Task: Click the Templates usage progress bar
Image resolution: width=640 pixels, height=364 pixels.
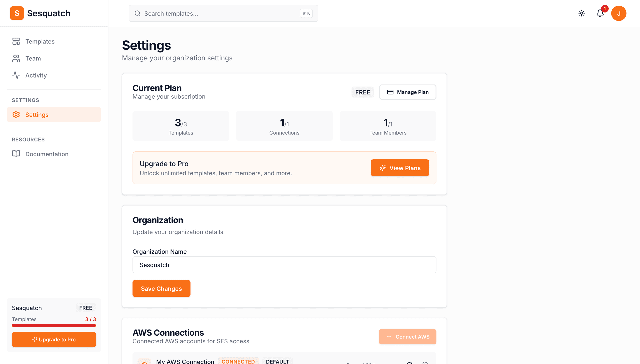Action: (x=54, y=326)
